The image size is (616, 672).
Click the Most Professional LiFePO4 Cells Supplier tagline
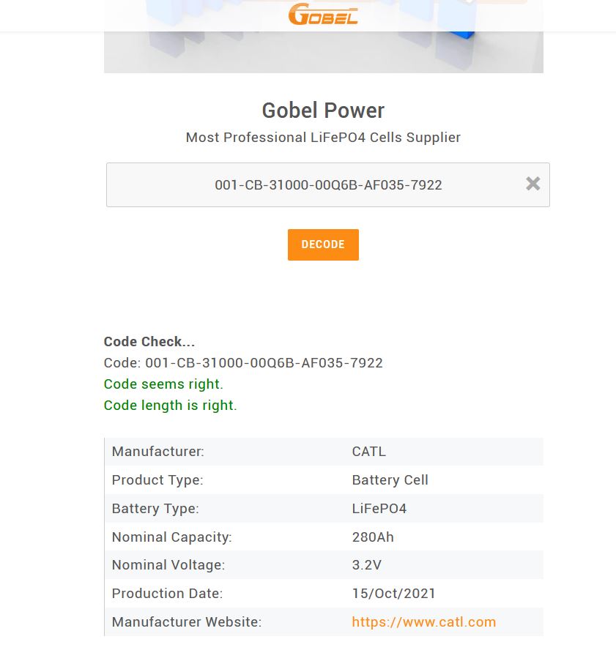pos(323,138)
